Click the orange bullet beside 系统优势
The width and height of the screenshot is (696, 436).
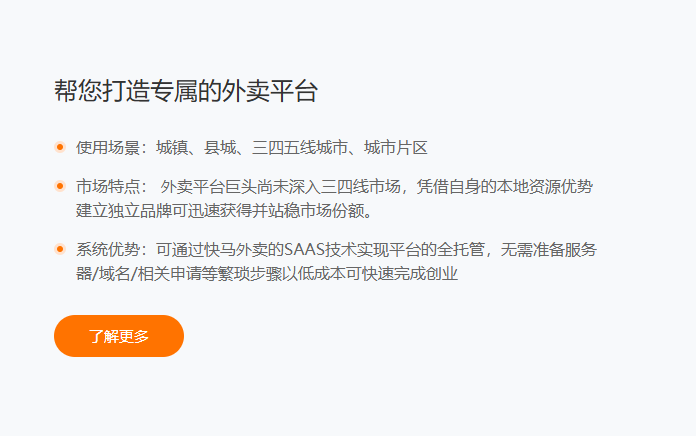60,249
